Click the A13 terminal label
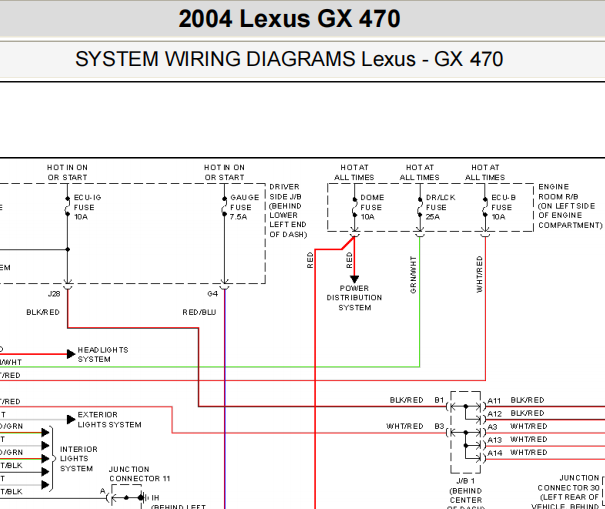The image size is (605, 509). (495, 440)
